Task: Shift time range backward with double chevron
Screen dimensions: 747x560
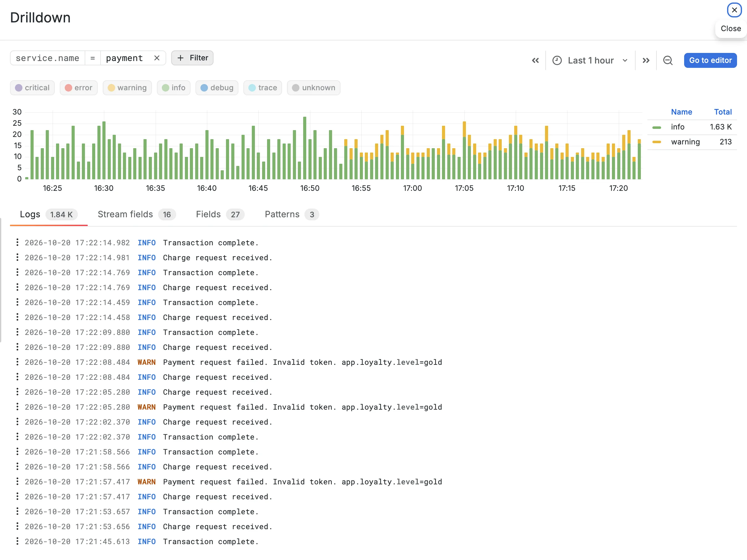Action: coord(535,60)
